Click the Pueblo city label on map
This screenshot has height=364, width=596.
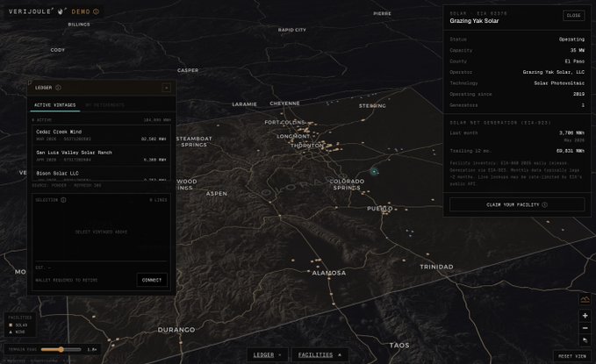380,208
